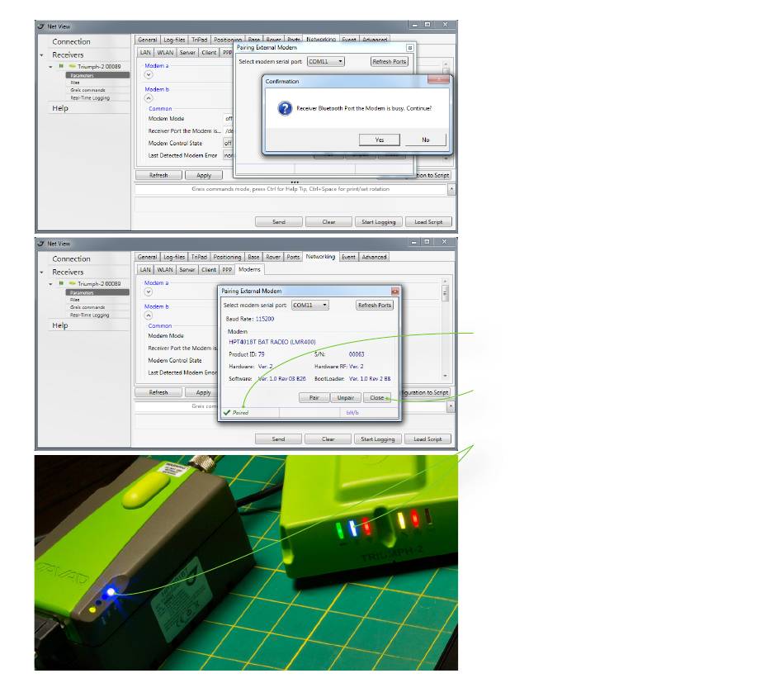Click Load Script in the lower window

click(427, 439)
